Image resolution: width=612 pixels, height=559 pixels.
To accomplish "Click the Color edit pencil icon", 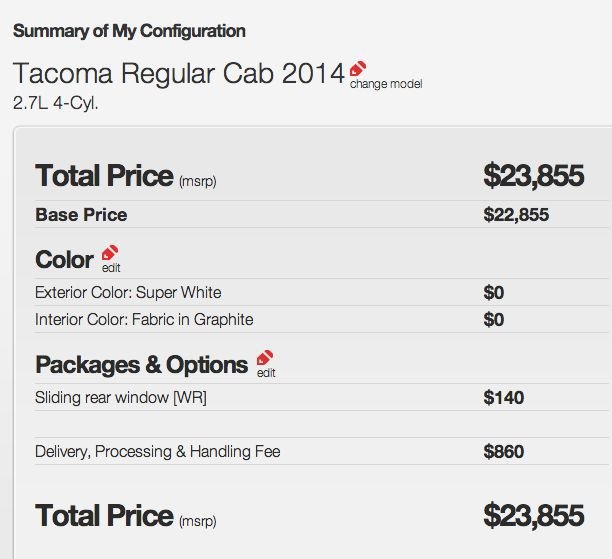I will pos(110,253).
